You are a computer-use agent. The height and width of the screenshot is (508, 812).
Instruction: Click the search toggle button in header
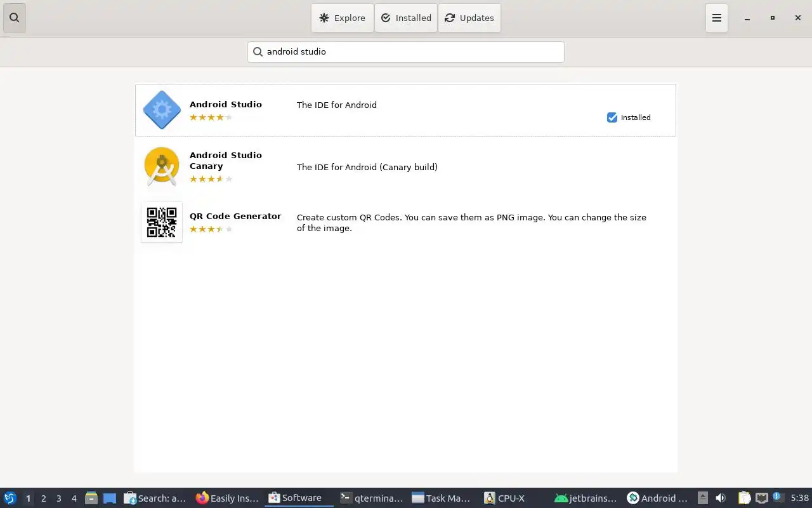pyautogui.click(x=15, y=18)
